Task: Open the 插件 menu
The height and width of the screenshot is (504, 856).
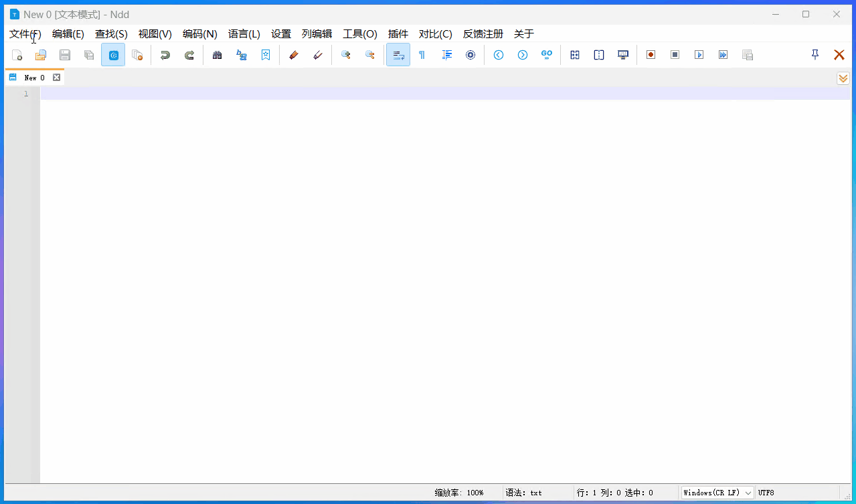Action: pos(398,34)
